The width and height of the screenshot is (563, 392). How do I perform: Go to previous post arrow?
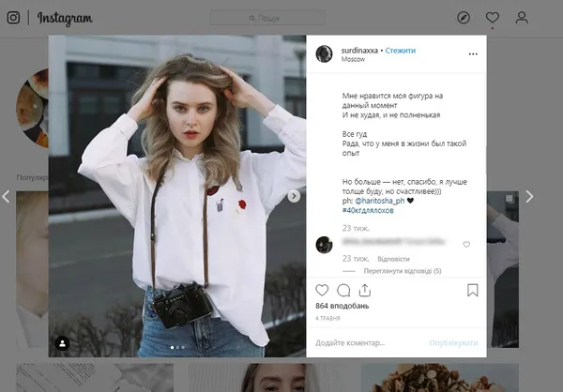pos(6,196)
